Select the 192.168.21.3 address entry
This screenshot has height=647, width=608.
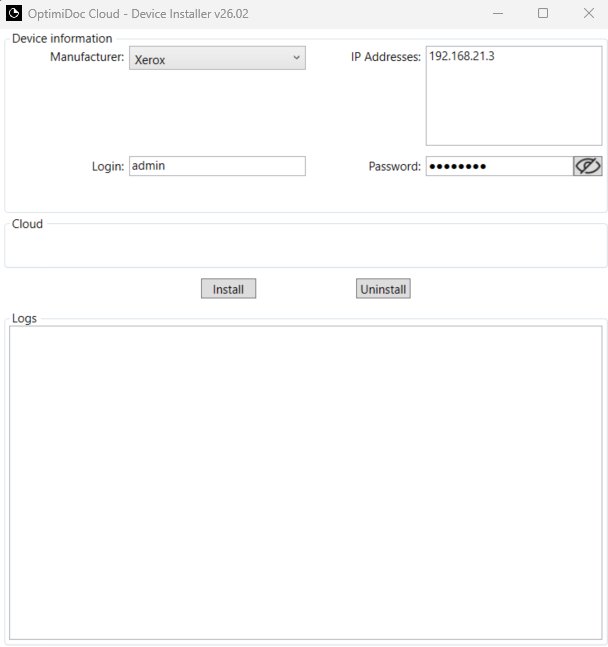[x=462, y=57]
